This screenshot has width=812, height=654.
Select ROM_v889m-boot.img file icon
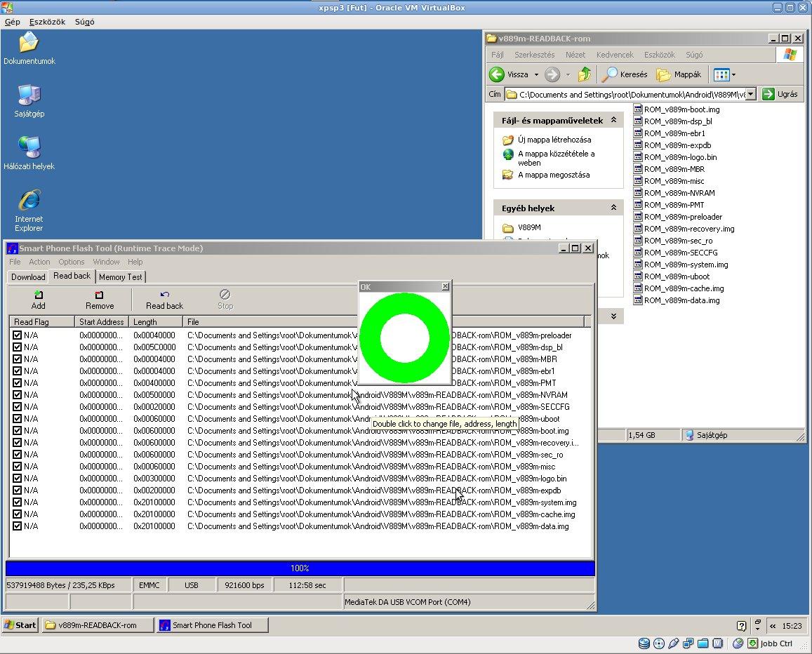(x=638, y=109)
